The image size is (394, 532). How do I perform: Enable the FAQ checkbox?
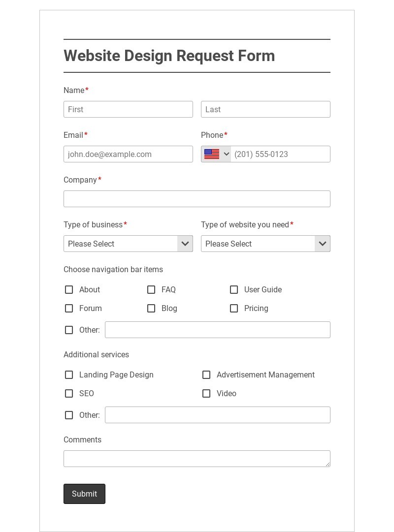pos(151,290)
